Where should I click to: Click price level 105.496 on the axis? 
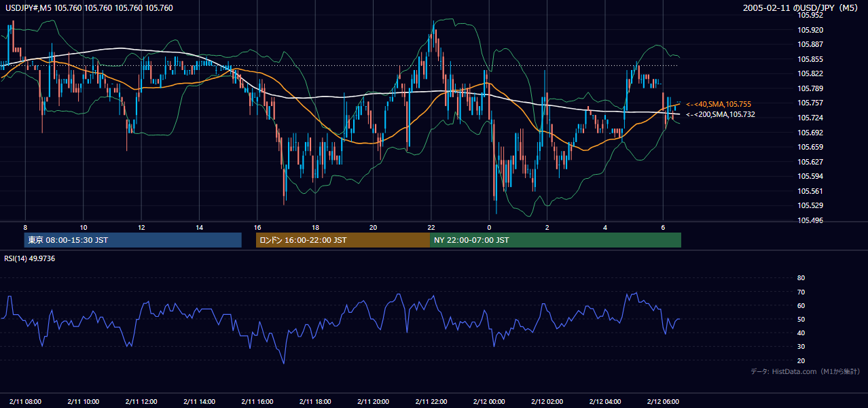[x=812, y=220]
